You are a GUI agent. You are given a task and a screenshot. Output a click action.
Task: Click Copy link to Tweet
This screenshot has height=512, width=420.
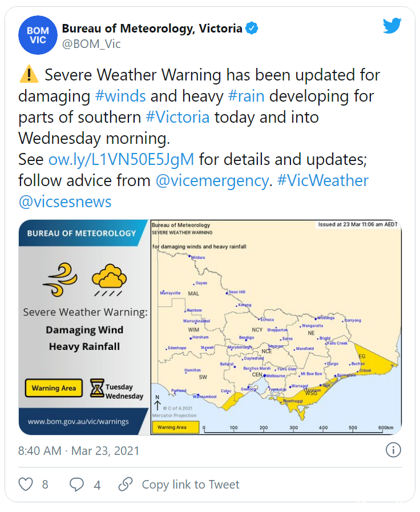(191, 484)
